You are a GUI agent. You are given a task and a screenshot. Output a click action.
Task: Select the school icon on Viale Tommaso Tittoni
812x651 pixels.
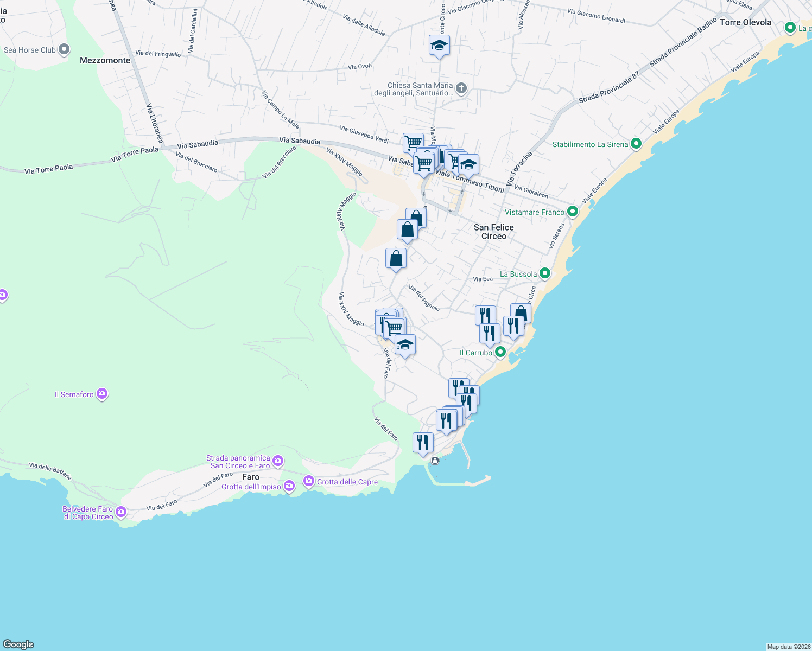pos(468,164)
